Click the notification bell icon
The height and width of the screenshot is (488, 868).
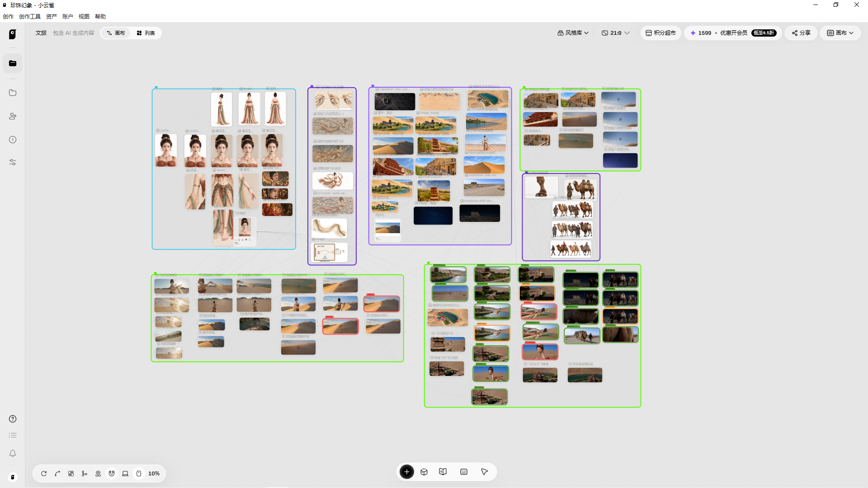[13, 453]
